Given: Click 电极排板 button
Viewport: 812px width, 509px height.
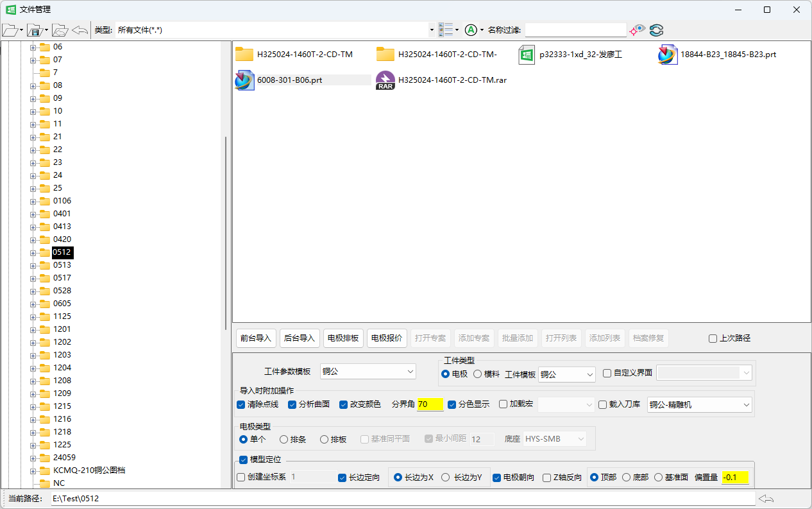Looking at the screenshot, I should [343, 338].
